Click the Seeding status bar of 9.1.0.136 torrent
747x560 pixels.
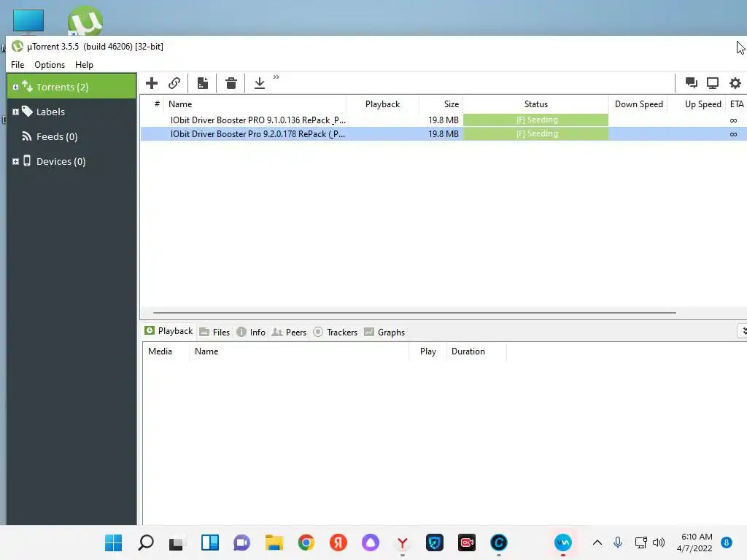click(x=536, y=120)
